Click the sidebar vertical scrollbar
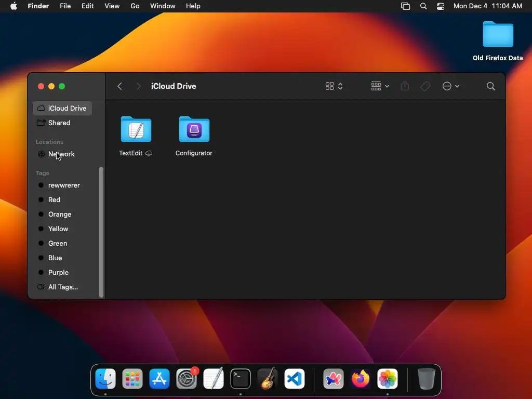This screenshot has height=399, width=532. [x=101, y=232]
